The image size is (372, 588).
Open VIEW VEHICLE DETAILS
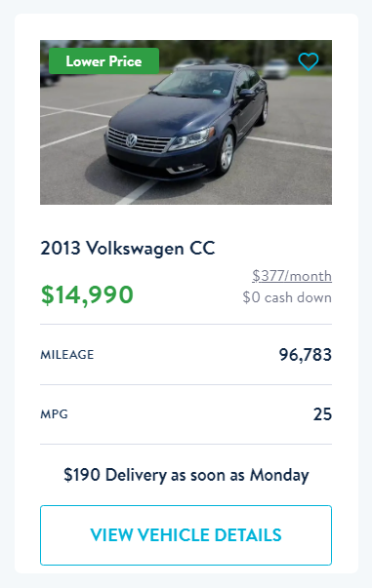tap(186, 535)
